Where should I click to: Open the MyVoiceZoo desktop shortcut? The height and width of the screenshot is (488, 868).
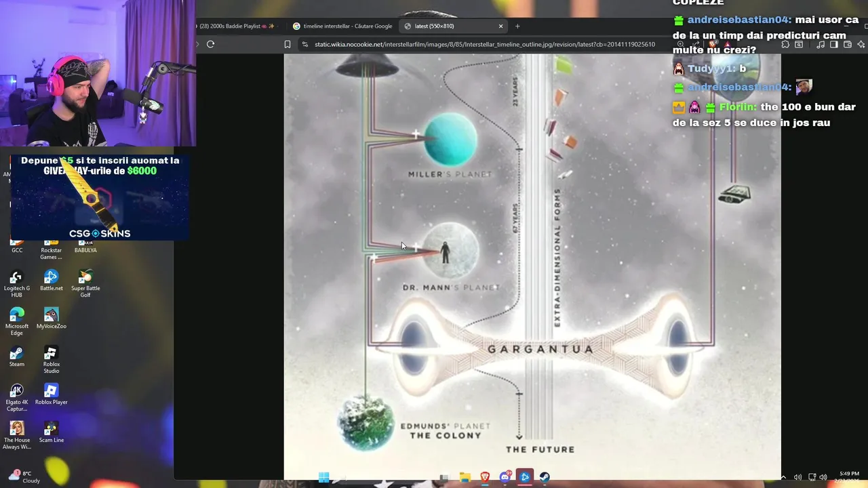point(51,318)
